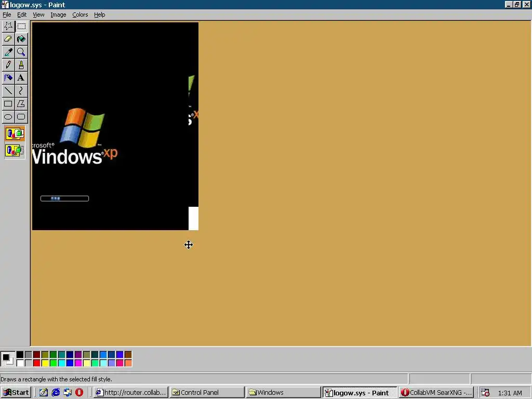This screenshot has width=532, height=399.
Task: Choose the bright lime green swatch
Action: tap(54, 363)
